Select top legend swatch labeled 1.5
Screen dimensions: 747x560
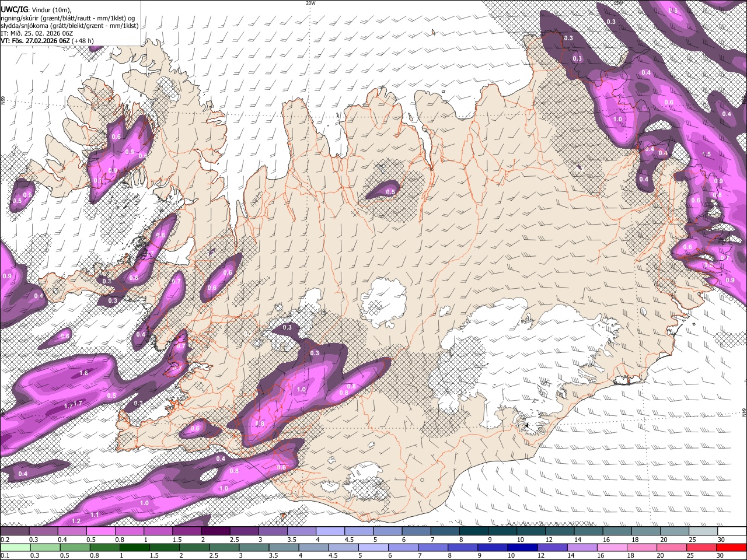pyautogui.click(x=187, y=531)
